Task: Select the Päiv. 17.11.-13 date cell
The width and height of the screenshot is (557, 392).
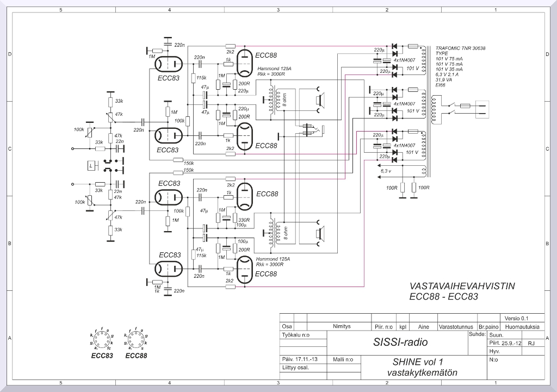Action: point(300,359)
